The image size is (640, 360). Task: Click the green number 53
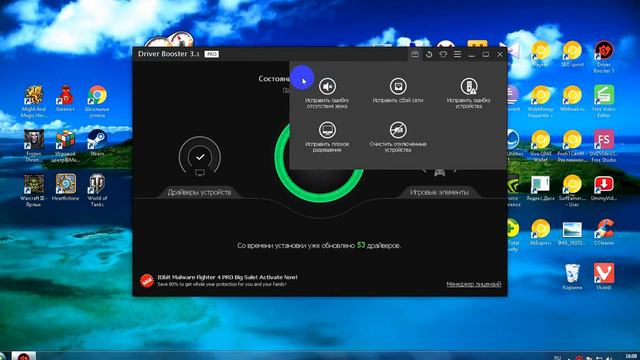(361, 245)
